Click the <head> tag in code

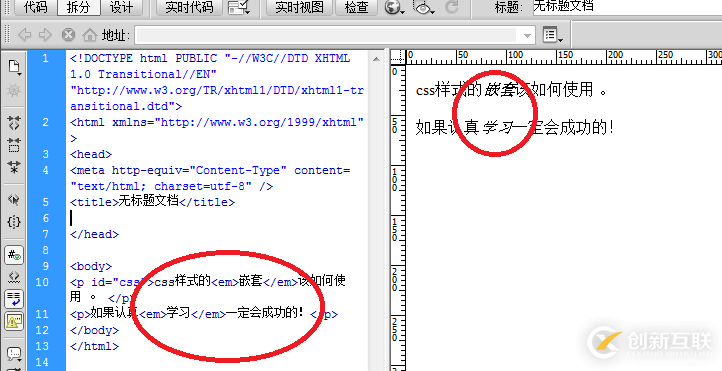click(91, 154)
